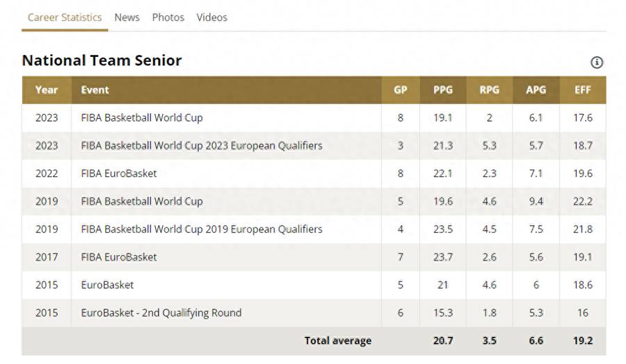The width and height of the screenshot is (626, 364).
Task: Click the EFF column header
Action: click(582, 90)
